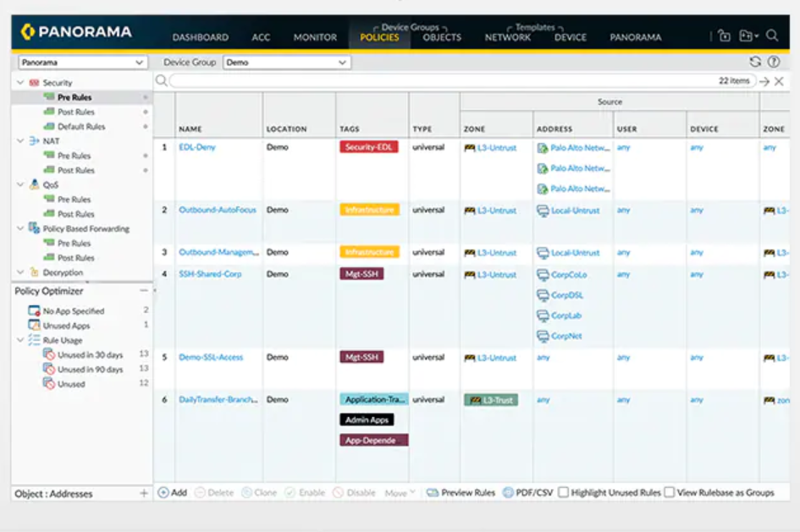Refresh the rule list with refresh icon

click(x=755, y=62)
